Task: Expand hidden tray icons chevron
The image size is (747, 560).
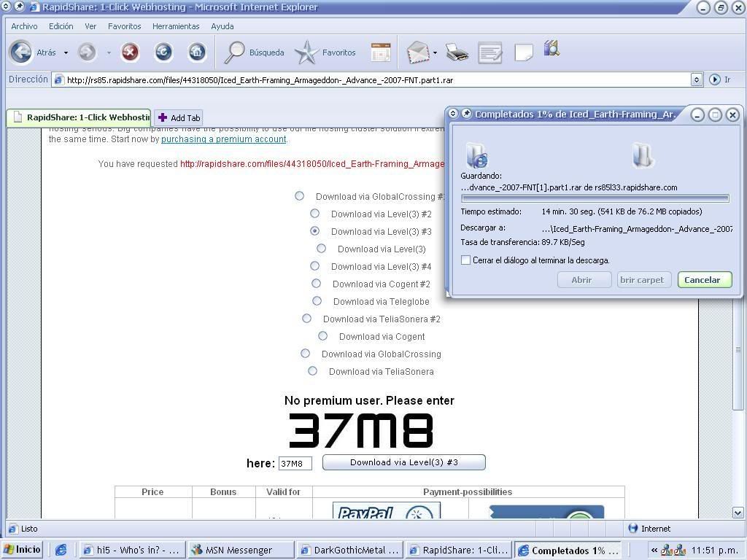Action: coord(654,550)
